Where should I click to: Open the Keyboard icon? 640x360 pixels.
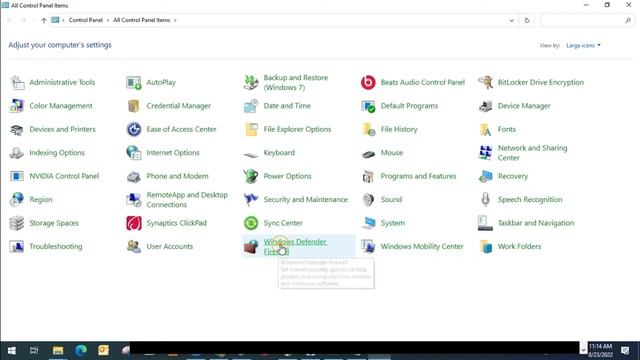(x=251, y=154)
